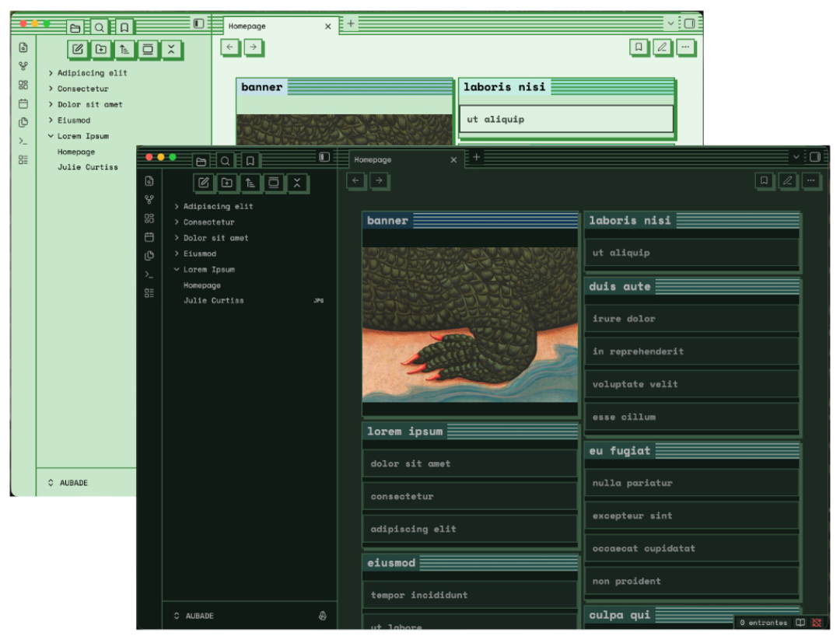
Task: Collapse left sidebar in light window
Action: pos(199,23)
